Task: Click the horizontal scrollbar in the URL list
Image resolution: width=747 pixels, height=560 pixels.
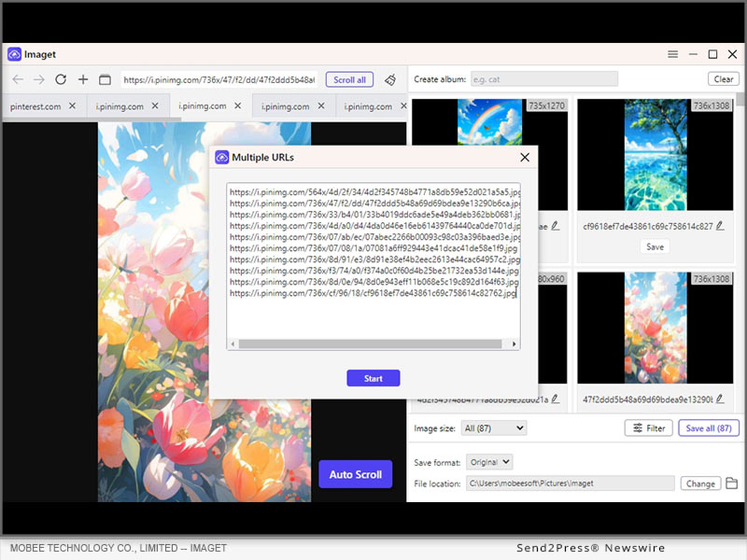Action: coord(373,344)
